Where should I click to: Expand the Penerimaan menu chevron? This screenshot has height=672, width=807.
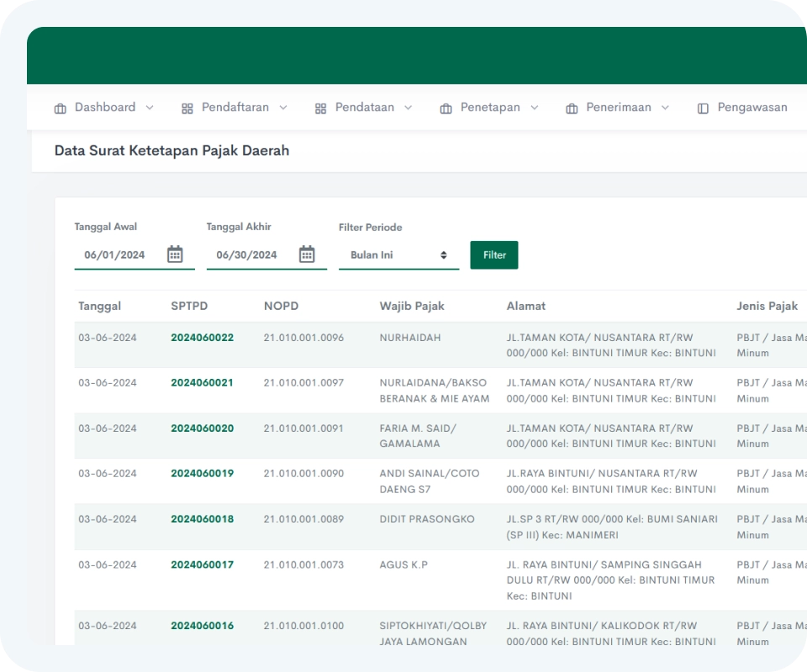point(665,108)
